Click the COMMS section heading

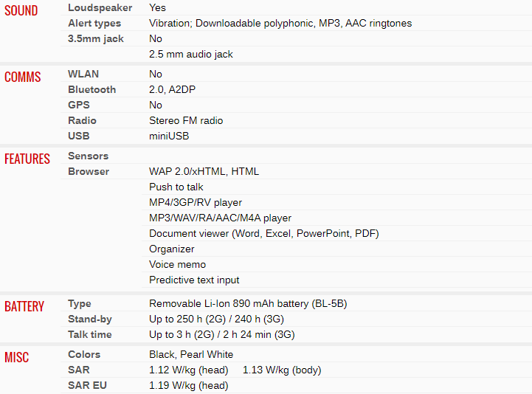(23, 77)
